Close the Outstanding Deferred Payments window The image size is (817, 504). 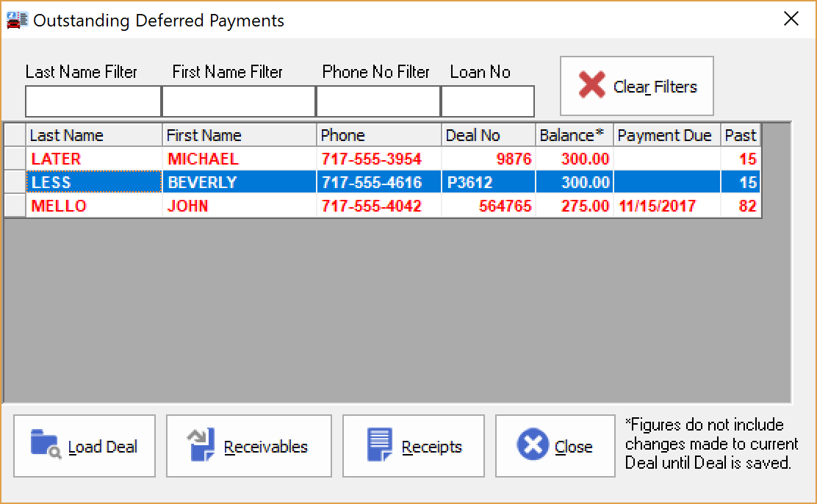[x=791, y=19]
